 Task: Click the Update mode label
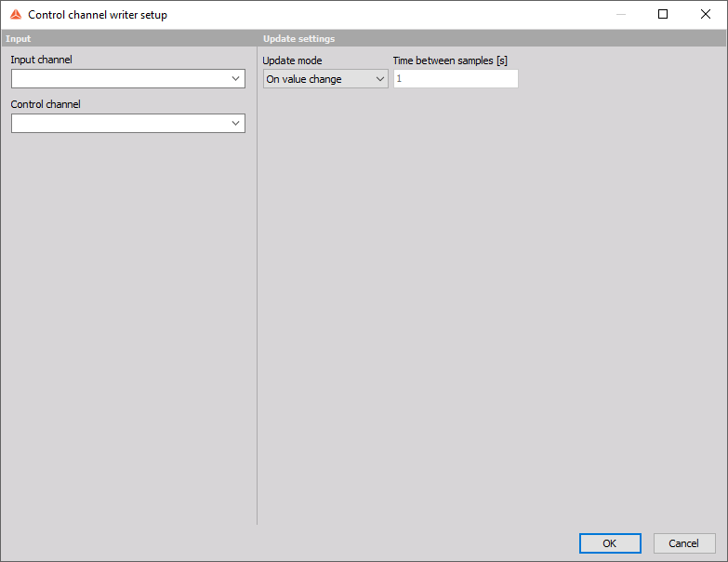point(292,60)
